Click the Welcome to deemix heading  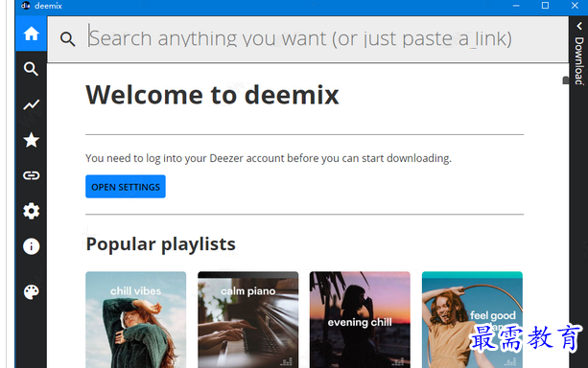212,95
